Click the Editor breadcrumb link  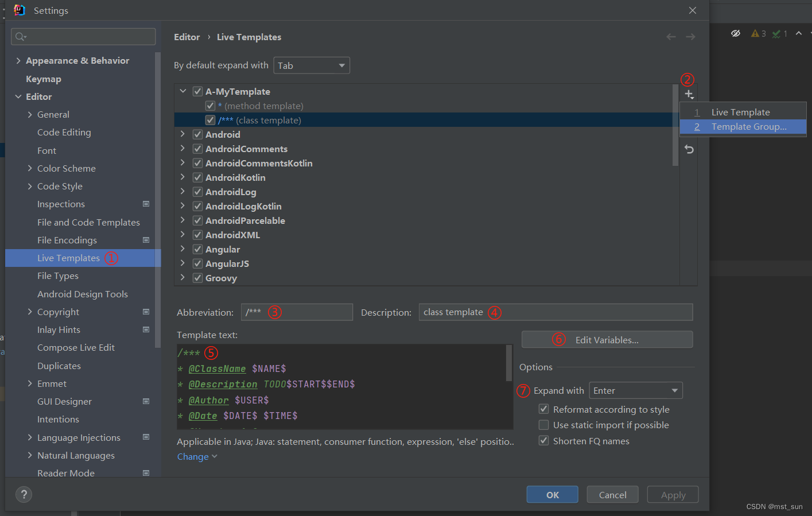tap(187, 37)
